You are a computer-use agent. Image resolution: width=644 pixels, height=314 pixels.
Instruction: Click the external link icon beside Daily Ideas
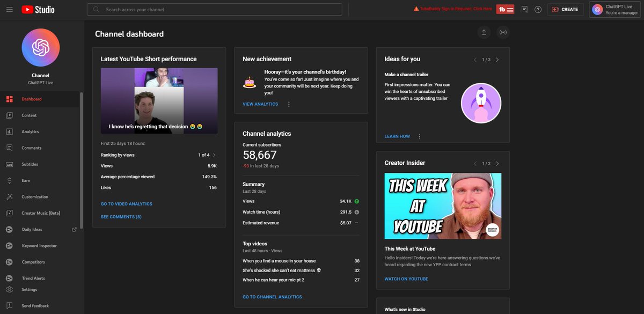tap(74, 230)
